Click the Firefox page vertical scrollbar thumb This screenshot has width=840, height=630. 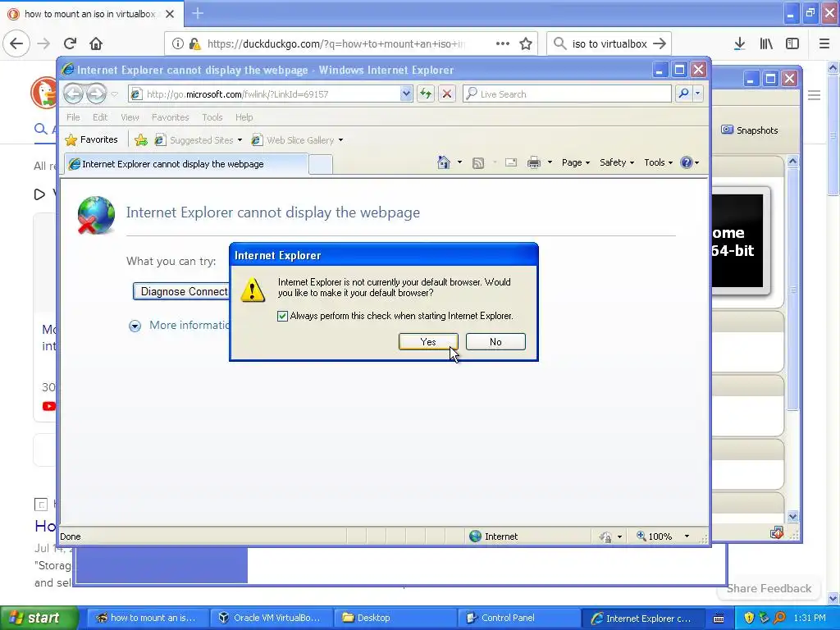click(833, 135)
